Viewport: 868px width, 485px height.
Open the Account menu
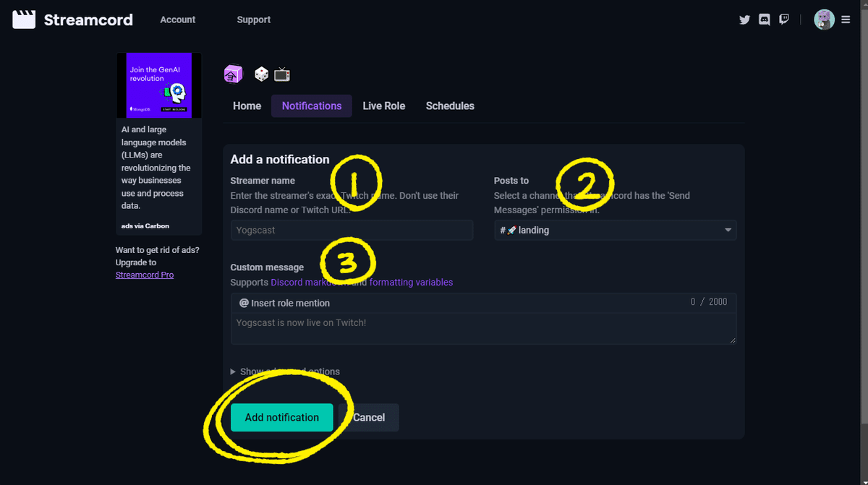coord(177,20)
